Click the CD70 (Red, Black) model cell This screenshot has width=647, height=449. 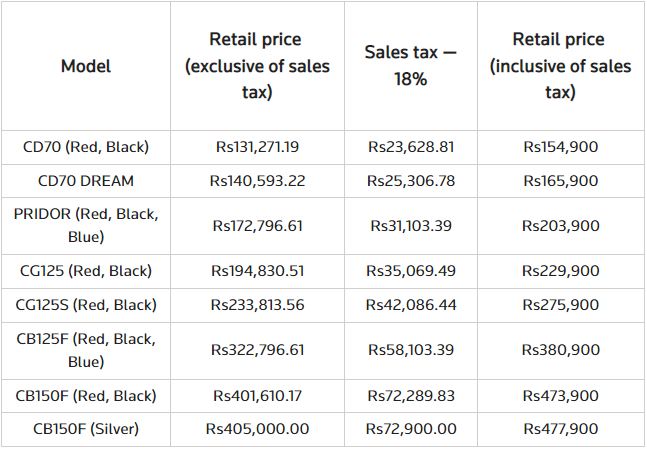(86, 147)
